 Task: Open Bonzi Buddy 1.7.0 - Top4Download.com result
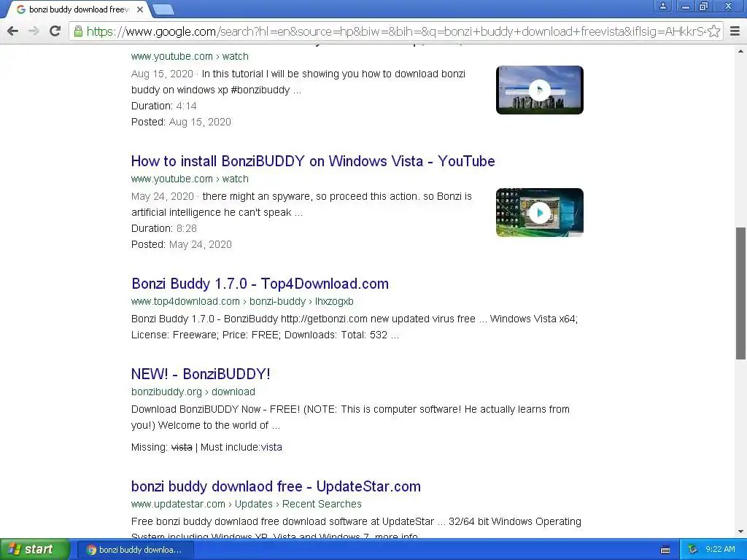[x=260, y=284]
